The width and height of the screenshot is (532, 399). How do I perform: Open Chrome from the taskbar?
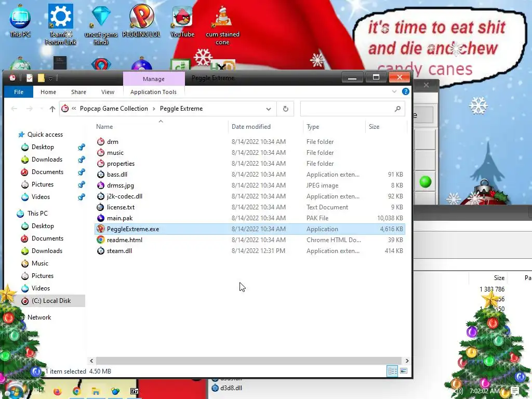pos(77,392)
